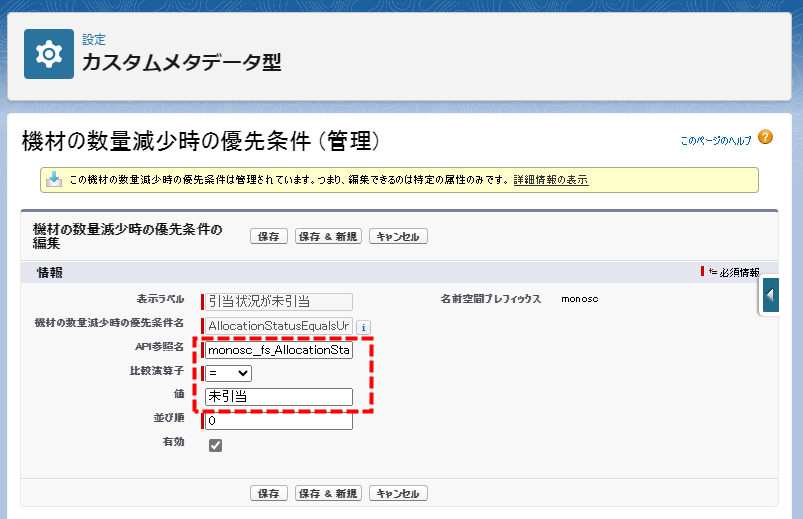Click the 表示ラベル field
Screen dimensions: 803x519
coord(279,301)
